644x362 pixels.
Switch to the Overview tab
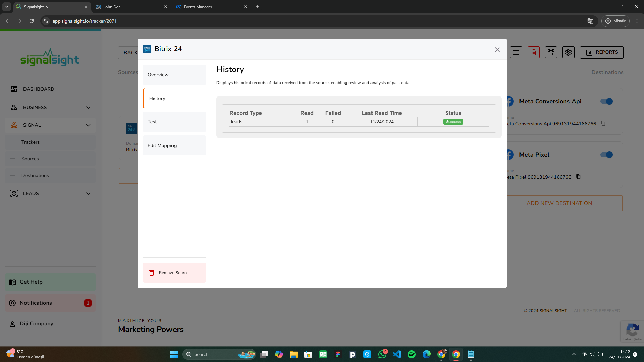click(174, 75)
